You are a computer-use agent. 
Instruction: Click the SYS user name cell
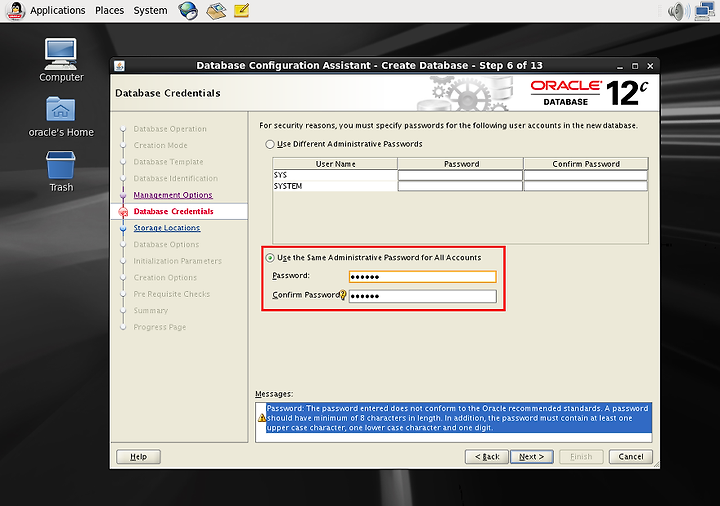click(335, 175)
